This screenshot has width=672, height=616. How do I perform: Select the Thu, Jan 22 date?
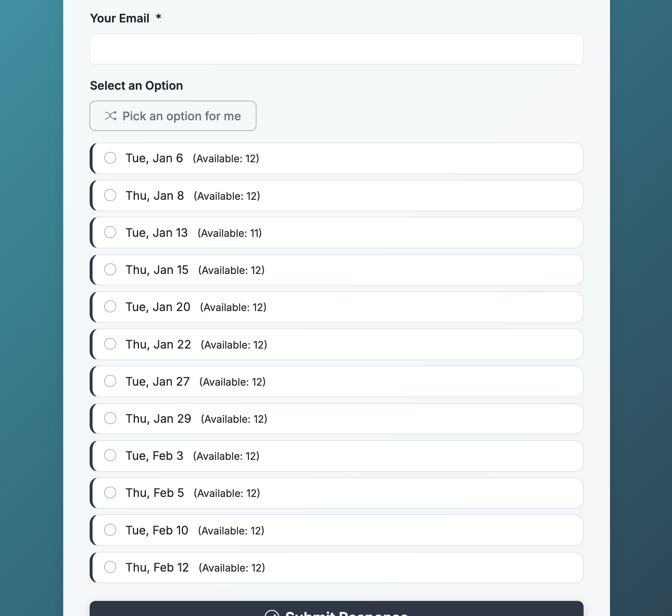110,344
